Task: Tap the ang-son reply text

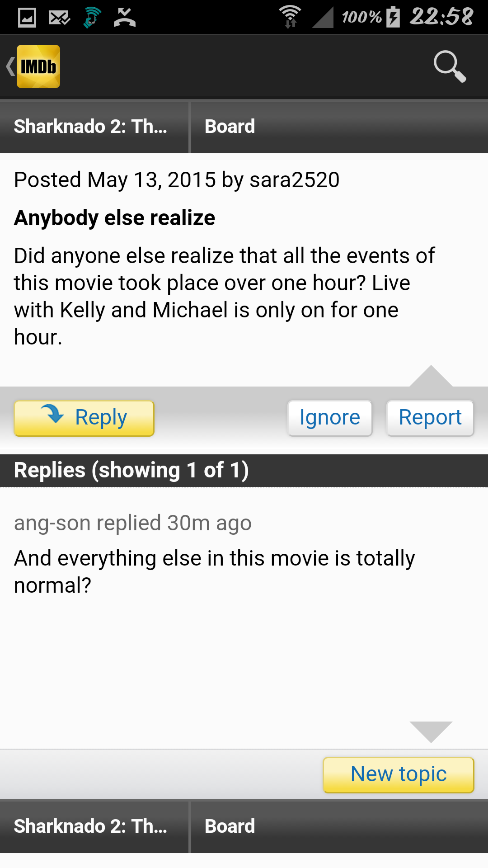Action: (214, 571)
